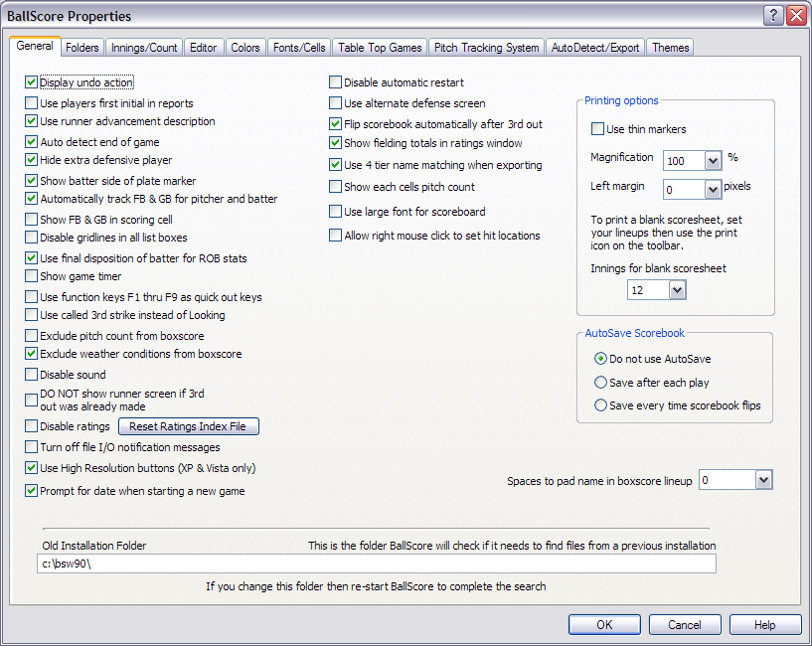Go to the Editor tab
The width and height of the screenshot is (812, 646).
[x=203, y=48]
